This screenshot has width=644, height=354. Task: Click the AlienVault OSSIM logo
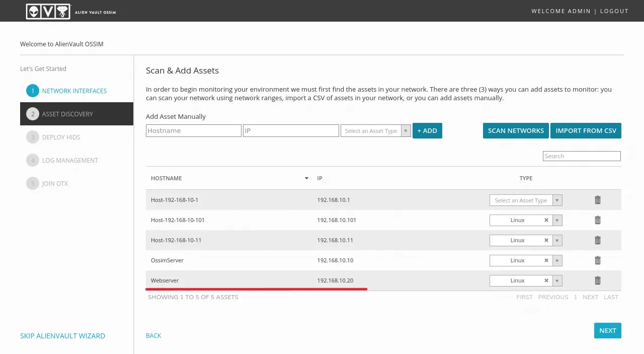point(70,11)
